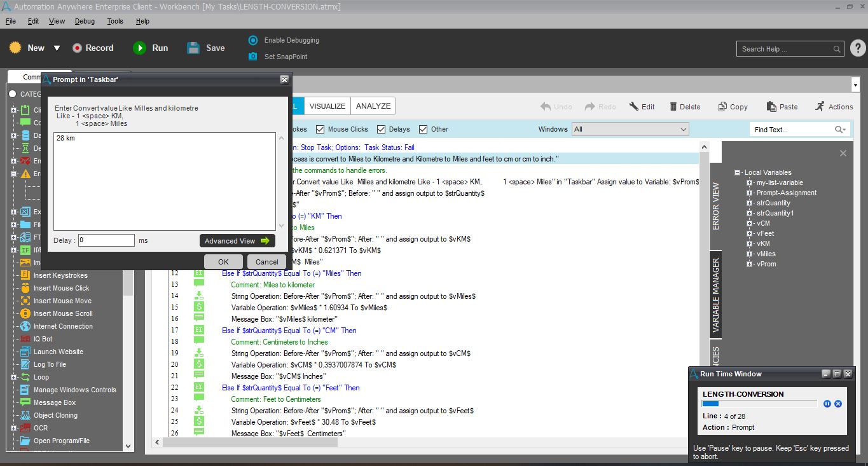Viewport: 868px width, 466px height.
Task: Stop the running LENGTH-CONVERSION task
Action: (838, 404)
